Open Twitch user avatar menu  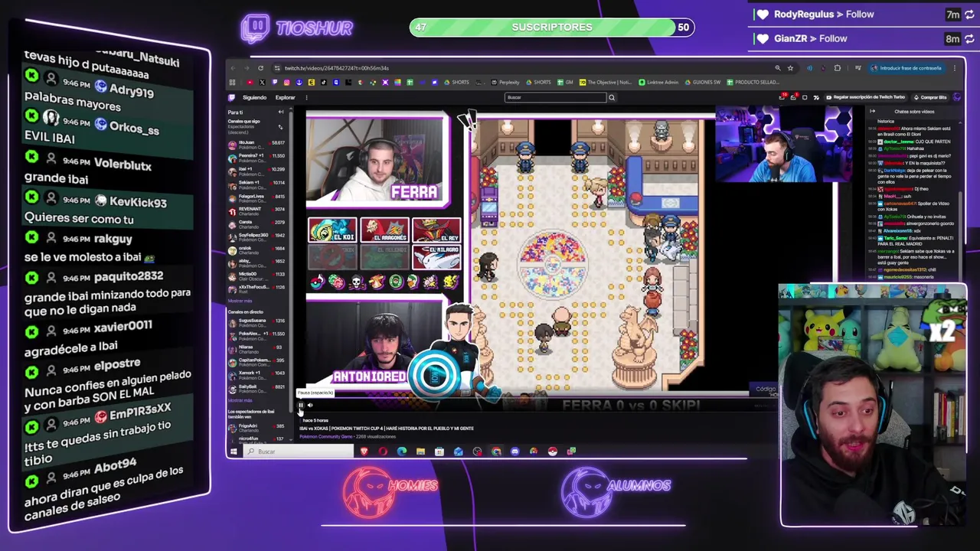pyautogui.click(x=957, y=97)
